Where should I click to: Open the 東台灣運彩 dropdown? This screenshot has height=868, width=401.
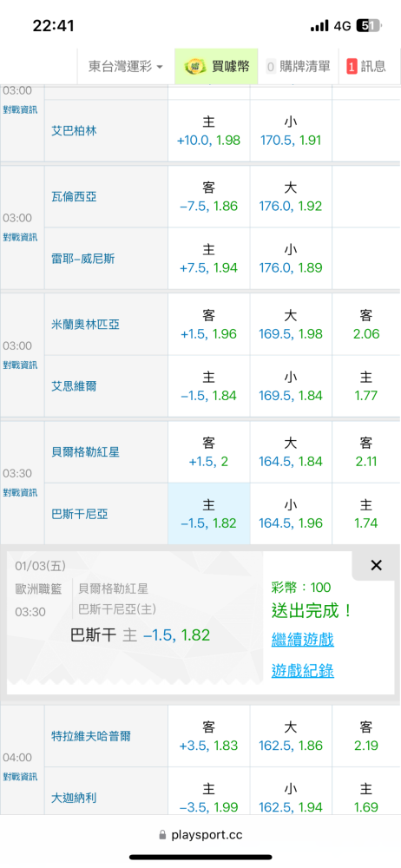point(126,67)
